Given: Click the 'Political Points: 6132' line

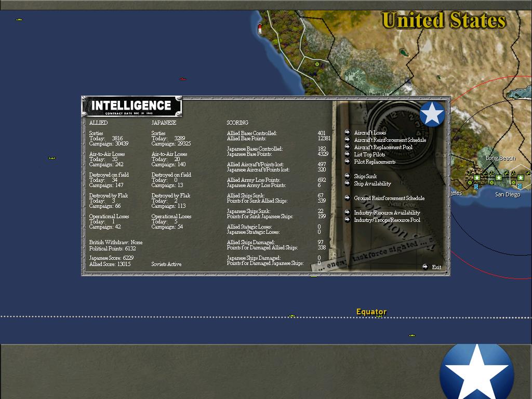Looking at the screenshot, I should point(112,248).
